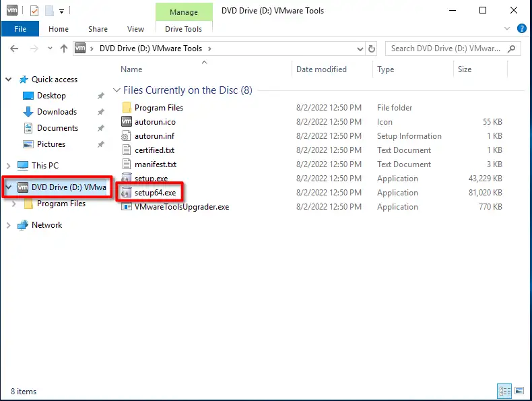Screen dimensions: 532x401
Task: Go back with the Back arrow
Action: [14, 49]
